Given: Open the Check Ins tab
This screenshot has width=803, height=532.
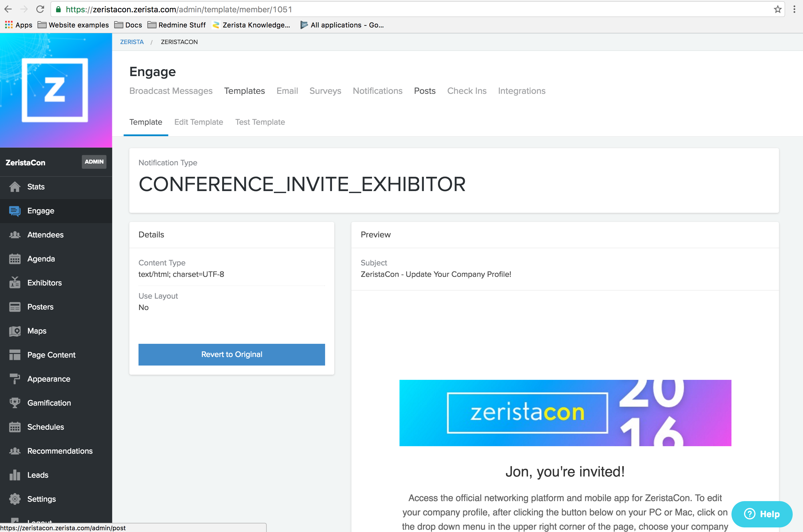Looking at the screenshot, I should [x=467, y=91].
